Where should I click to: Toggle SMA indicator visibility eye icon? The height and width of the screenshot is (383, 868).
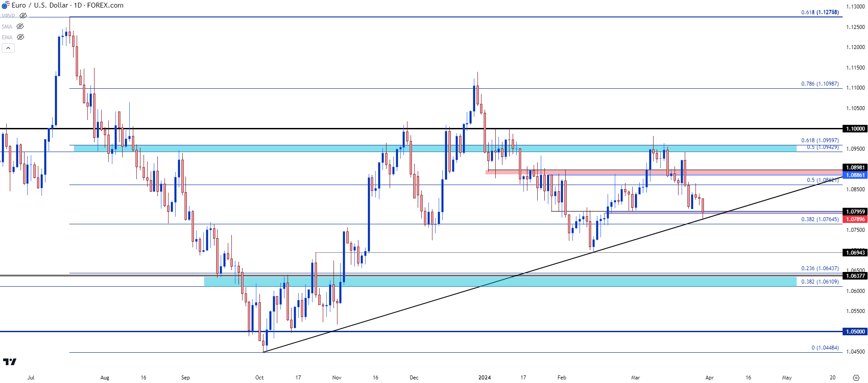click(x=20, y=26)
